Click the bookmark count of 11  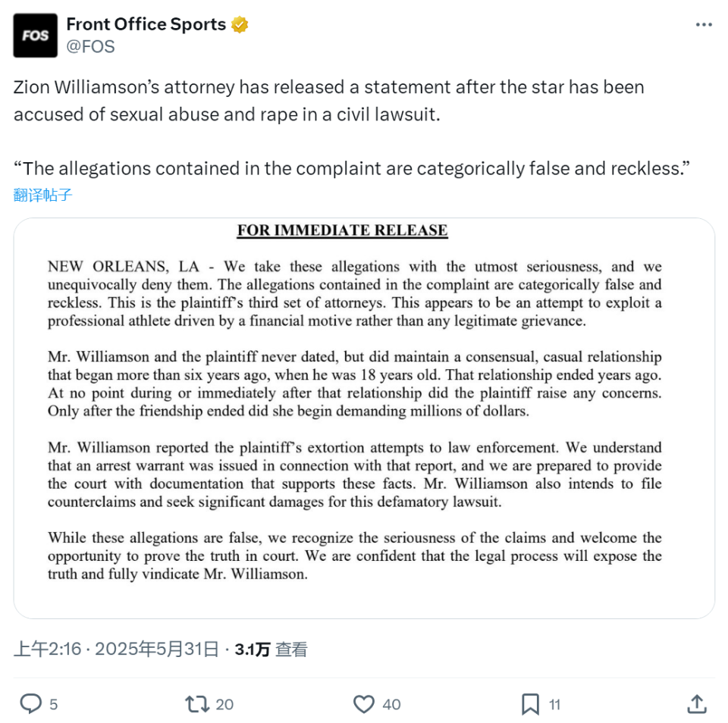click(554, 704)
